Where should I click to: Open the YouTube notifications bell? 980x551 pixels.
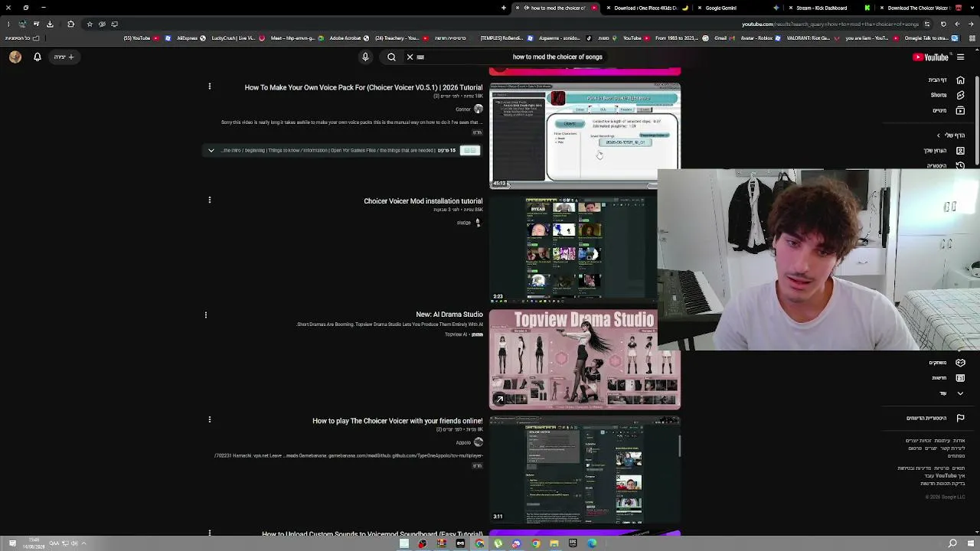pos(37,57)
